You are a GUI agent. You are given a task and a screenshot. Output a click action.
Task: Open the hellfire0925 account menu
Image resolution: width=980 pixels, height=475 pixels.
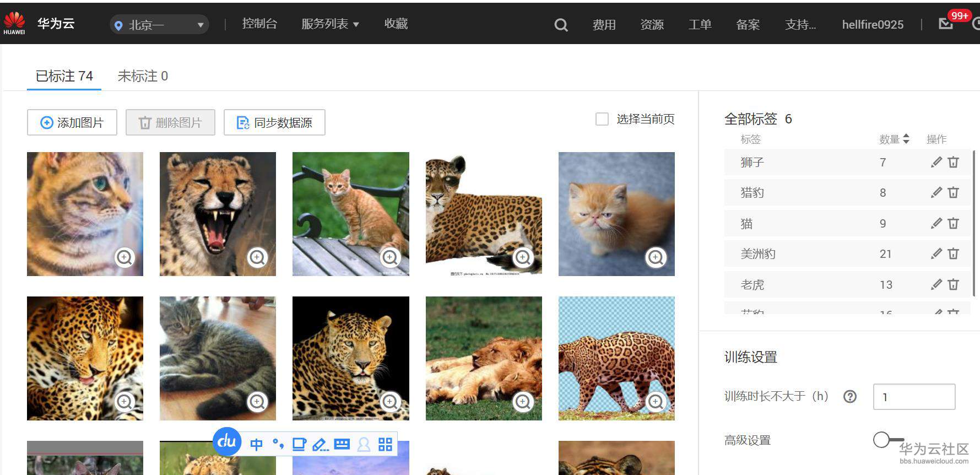873,25
